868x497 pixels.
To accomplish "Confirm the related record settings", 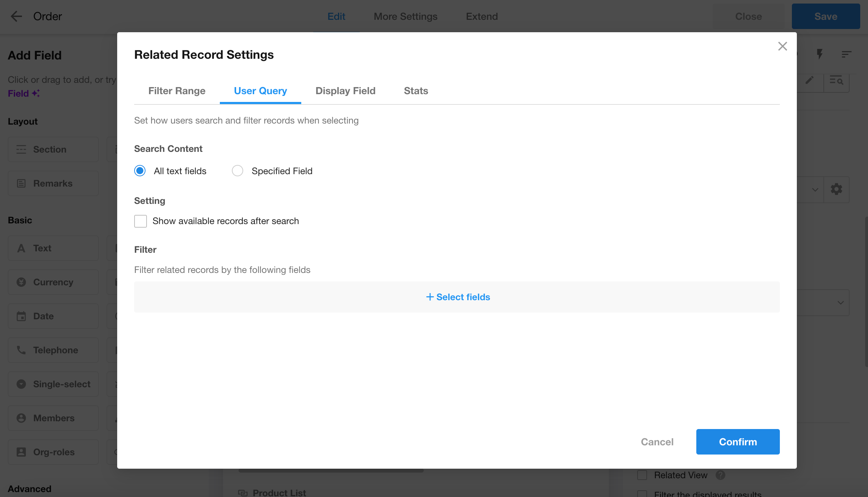I will 738,442.
